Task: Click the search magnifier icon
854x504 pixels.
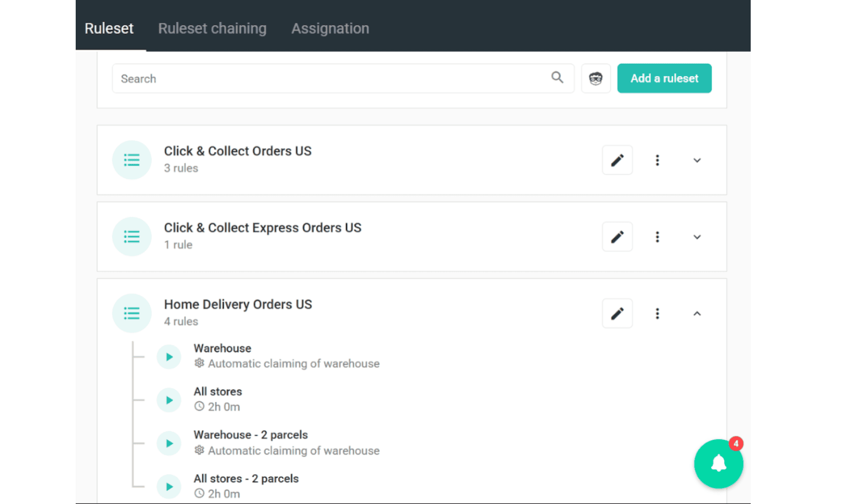Action: (x=557, y=77)
